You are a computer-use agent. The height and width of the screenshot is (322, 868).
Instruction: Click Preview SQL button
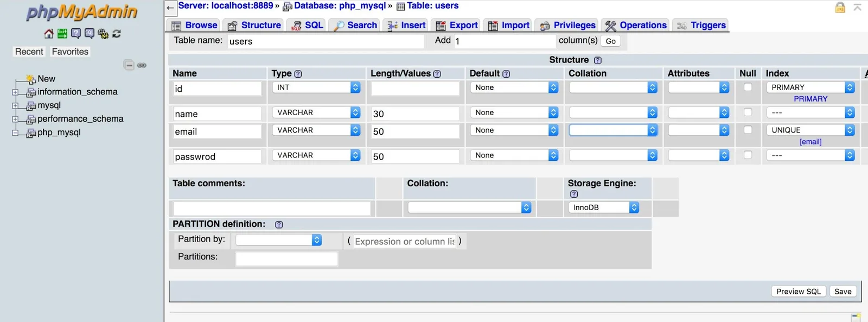[798, 292]
